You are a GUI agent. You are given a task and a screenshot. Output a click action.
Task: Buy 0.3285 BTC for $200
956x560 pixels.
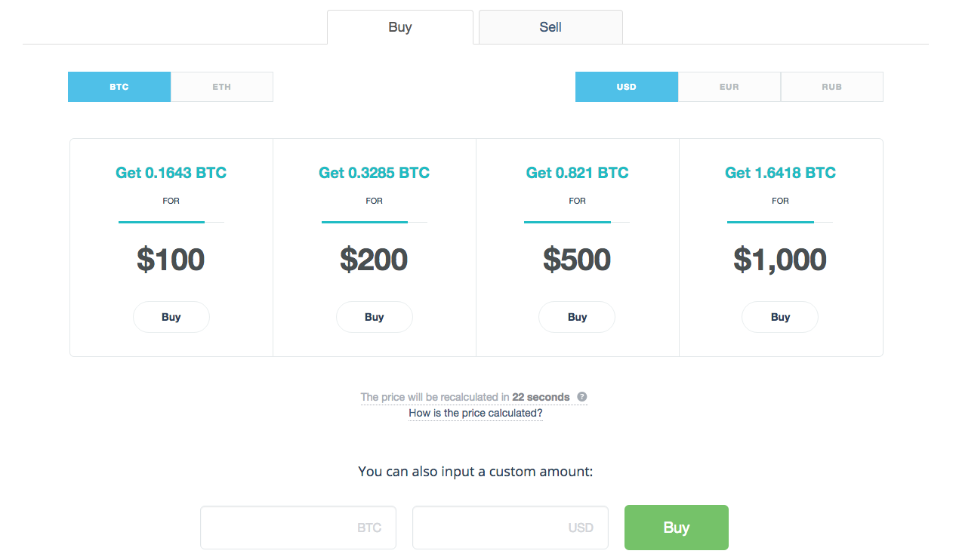coord(375,317)
